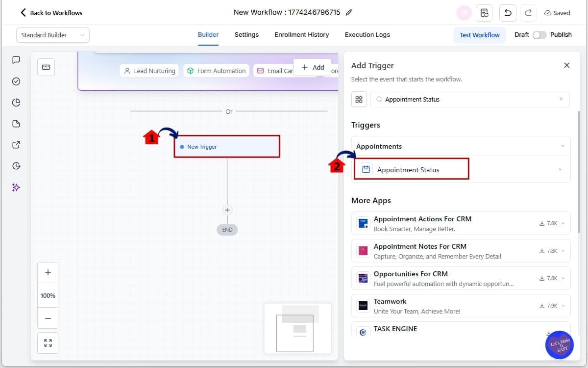Toggle the workflow from Draft to Publish
The height and width of the screenshot is (368, 588).
tap(539, 35)
